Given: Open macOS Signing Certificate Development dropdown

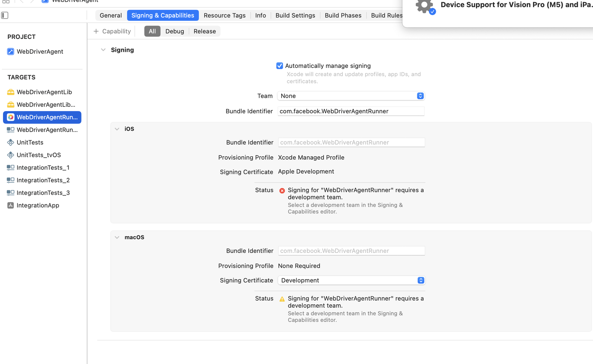Looking at the screenshot, I should [351, 280].
